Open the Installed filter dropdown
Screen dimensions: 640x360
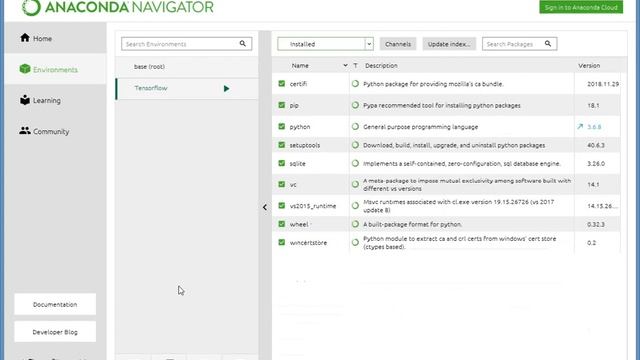[x=325, y=44]
